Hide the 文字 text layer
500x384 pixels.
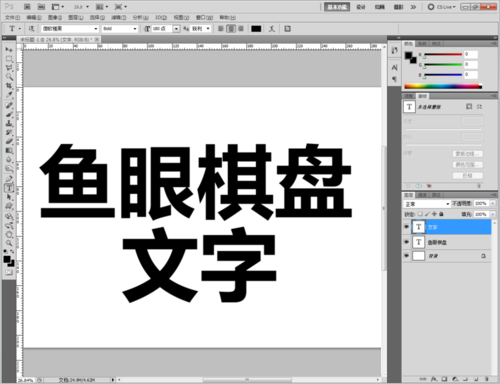(x=406, y=227)
